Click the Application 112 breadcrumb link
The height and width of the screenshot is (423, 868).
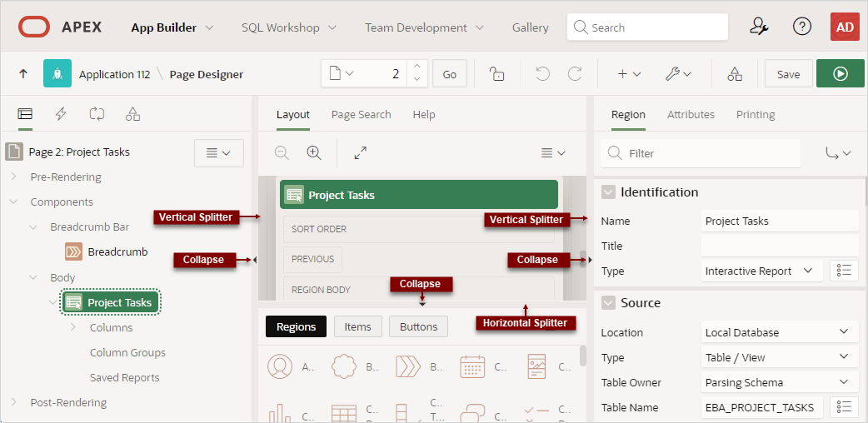click(x=115, y=74)
